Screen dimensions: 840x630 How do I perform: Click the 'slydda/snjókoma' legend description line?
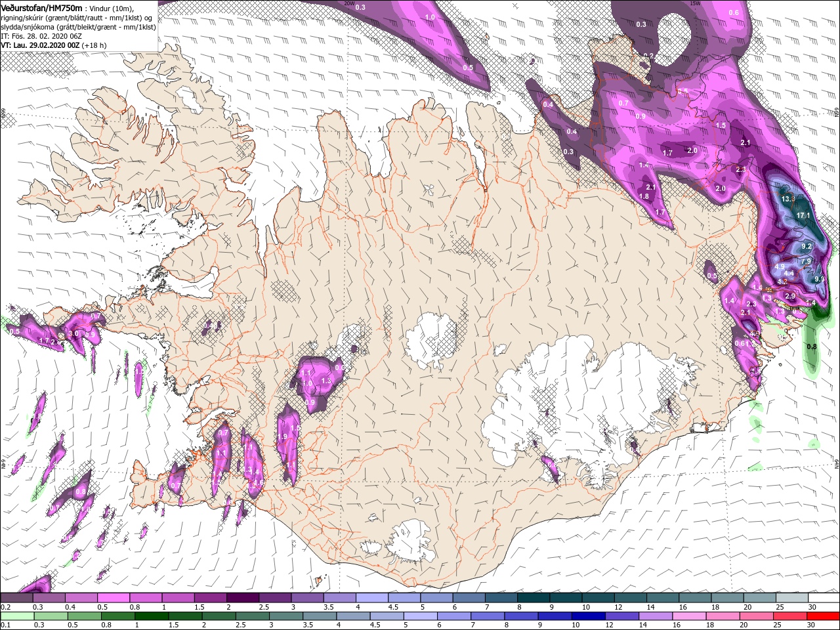point(78,27)
